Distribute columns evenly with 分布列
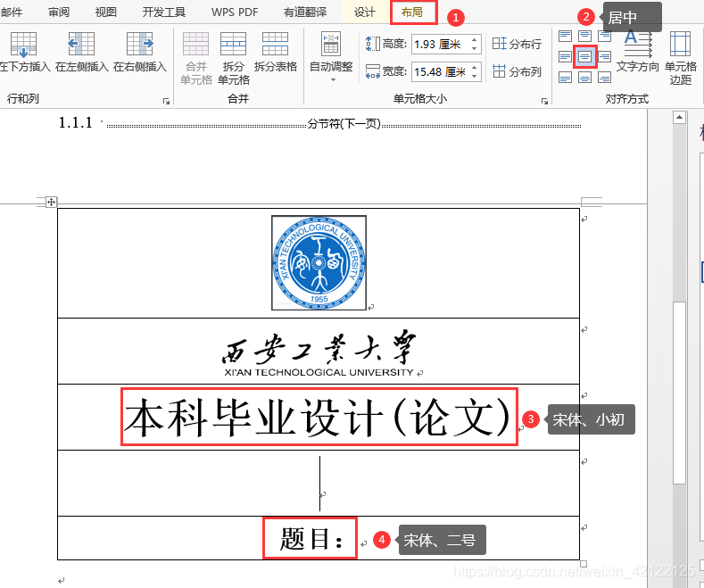 pos(517,71)
